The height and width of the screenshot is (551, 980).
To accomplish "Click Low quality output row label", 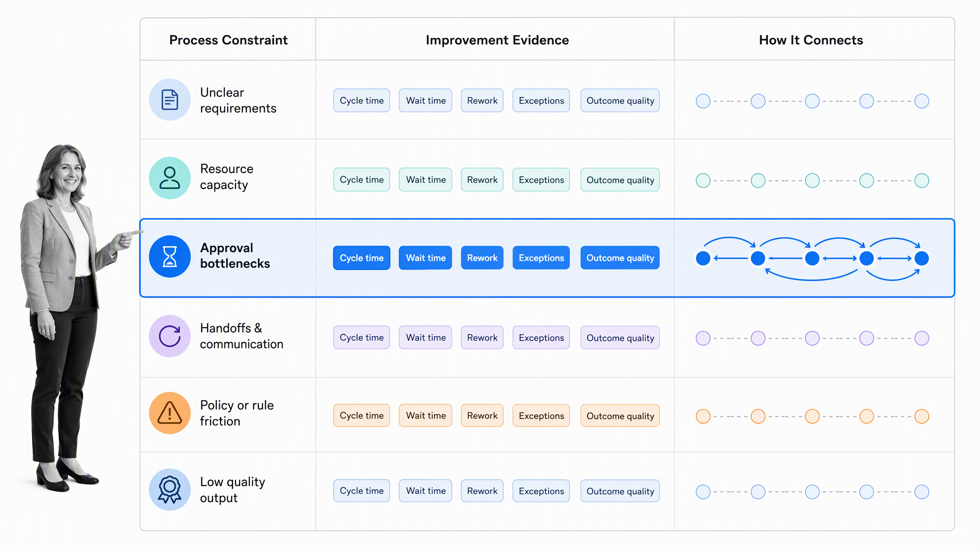I will 233,490.
